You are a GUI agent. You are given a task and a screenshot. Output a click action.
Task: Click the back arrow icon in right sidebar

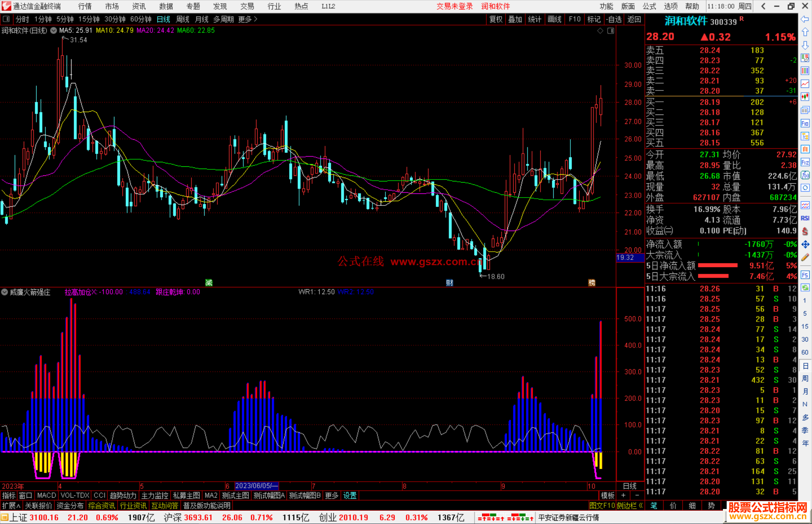coord(805,19)
